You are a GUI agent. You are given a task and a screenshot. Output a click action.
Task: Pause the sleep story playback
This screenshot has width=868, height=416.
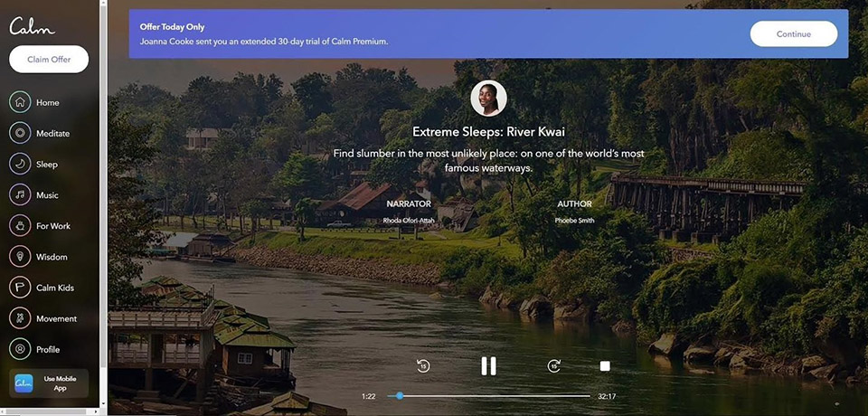pos(488,365)
